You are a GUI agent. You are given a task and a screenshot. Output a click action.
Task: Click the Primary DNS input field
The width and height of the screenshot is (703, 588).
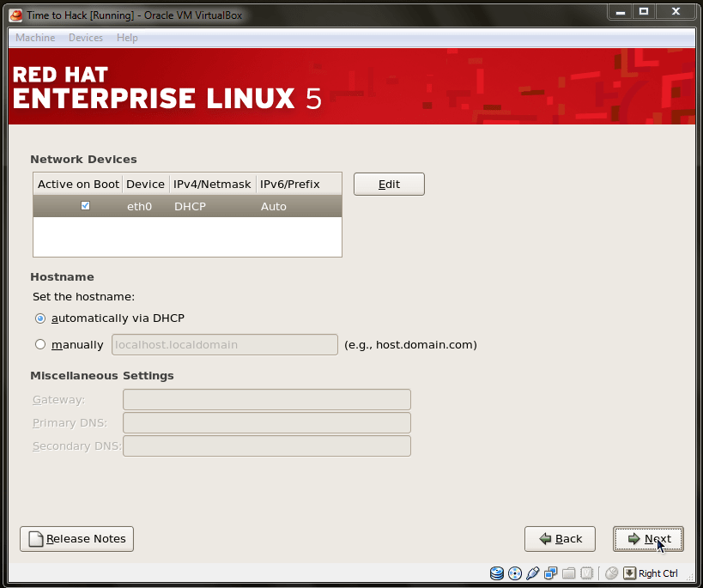pyautogui.click(x=267, y=423)
